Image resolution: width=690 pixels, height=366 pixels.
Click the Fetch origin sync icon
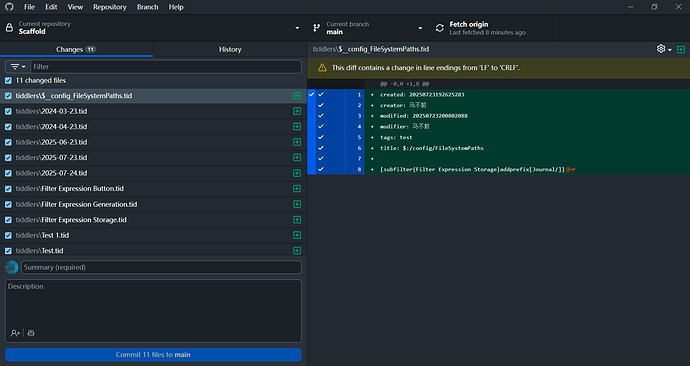[x=440, y=28]
